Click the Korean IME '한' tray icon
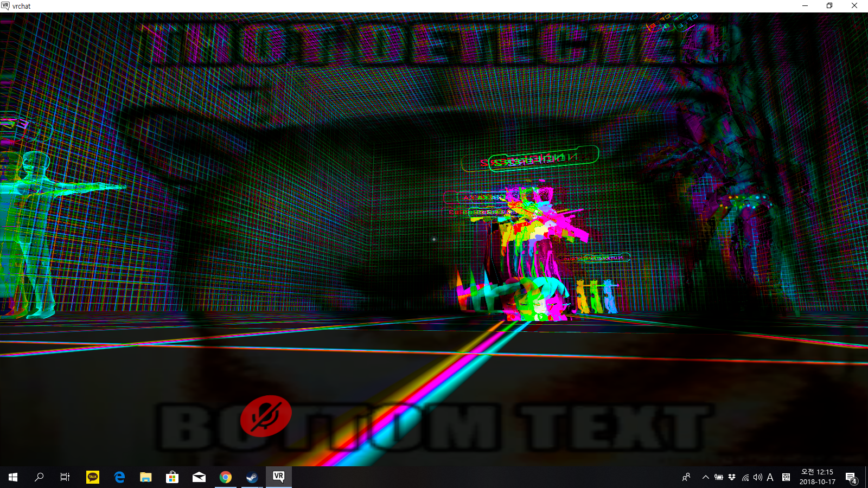Screen dimensions: 868x488 [786, 477]
